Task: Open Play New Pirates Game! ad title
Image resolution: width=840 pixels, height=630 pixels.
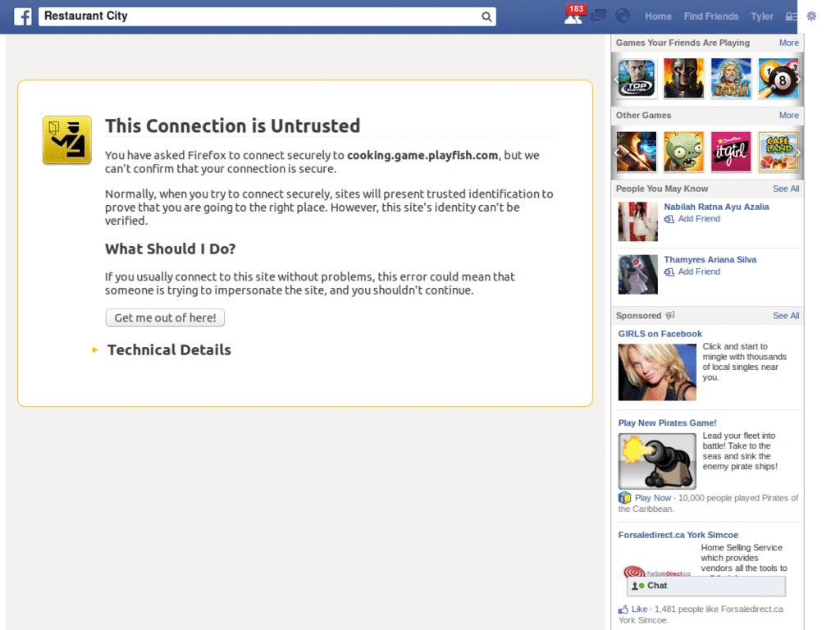Action: (x=667, y=423)
